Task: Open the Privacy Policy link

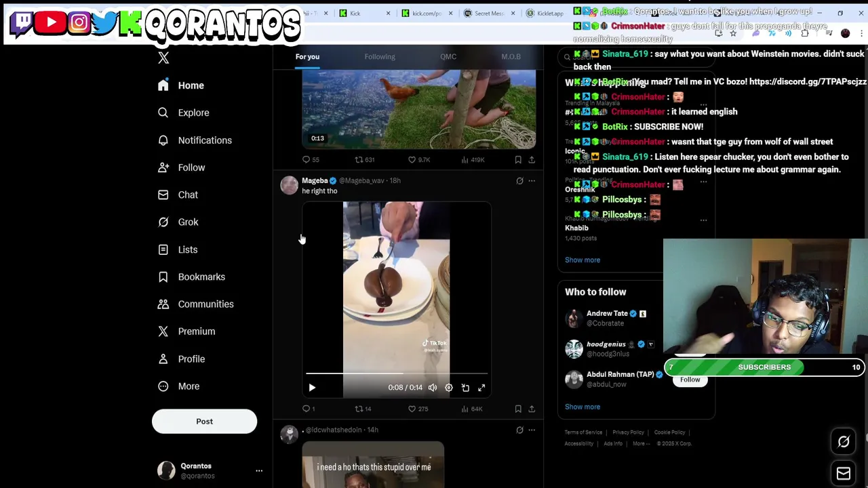Action: coord(628,432)
